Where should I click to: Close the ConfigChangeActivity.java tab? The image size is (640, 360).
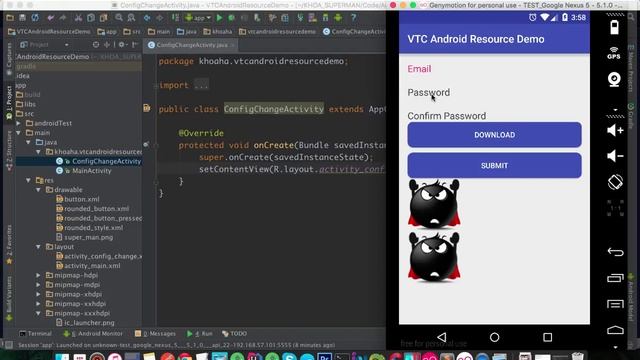(x=233, y=45)
